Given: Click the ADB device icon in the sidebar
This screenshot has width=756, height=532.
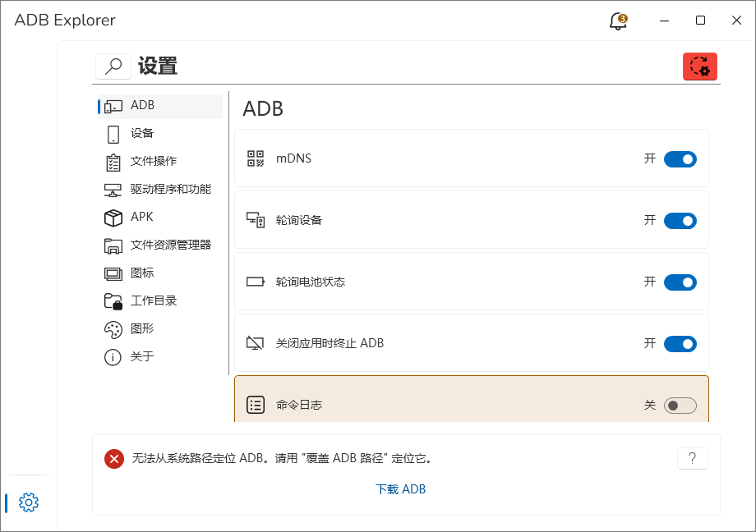Looking at the screenshot, I should (x=113, y=106).
